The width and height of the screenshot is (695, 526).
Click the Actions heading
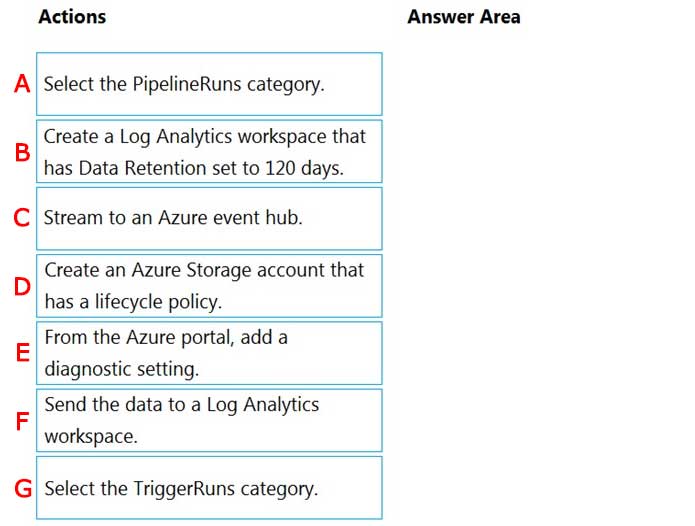click(72, 17)
